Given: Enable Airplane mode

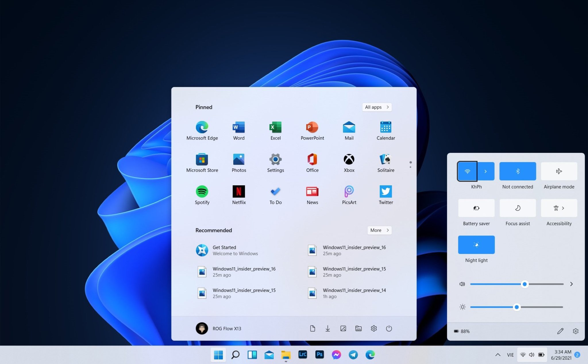Looking at the screenshot, I should pos(558,171).
